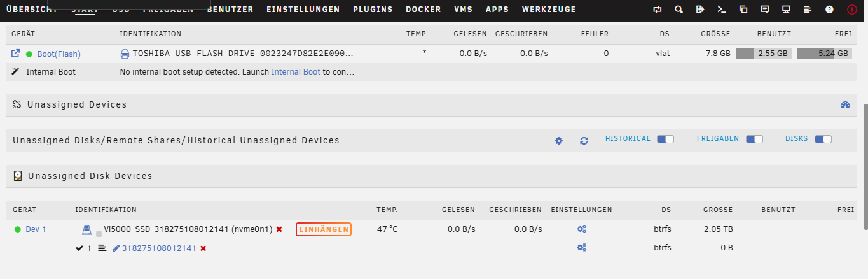This screenshot has height=279, width=868.
Task: Click the search magnifier icon
Action: click(679, 10)
